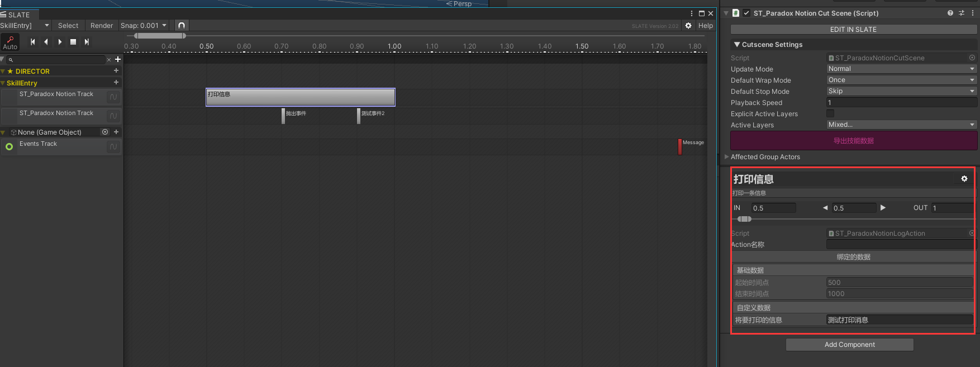Image resolution: width=980 pixels, height=367 pixels.
Task: Open gear menu of 打印信息 clip
Action: click(x=964, y=179)
